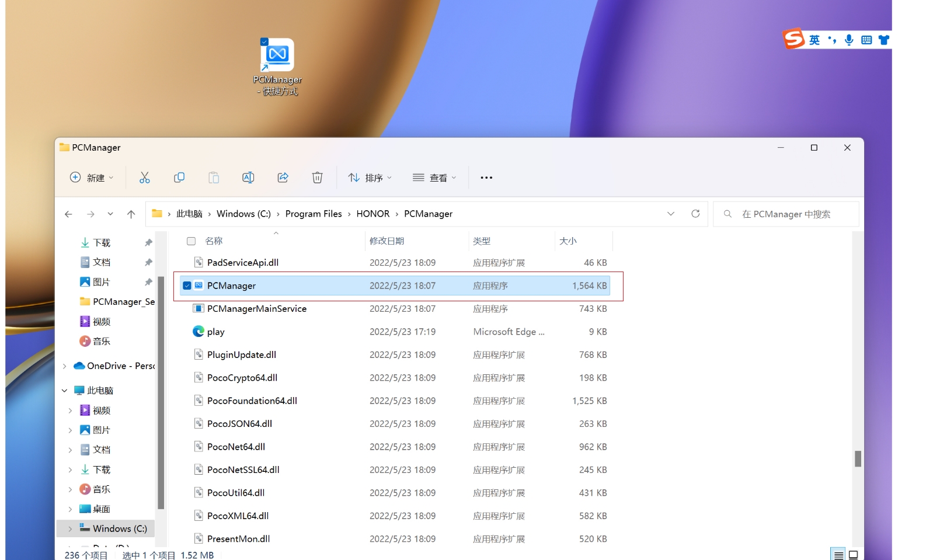This screenshot has width=926, height=560.
Task: Switch to large thumbnails view toggle
Action: click(853, 555)
